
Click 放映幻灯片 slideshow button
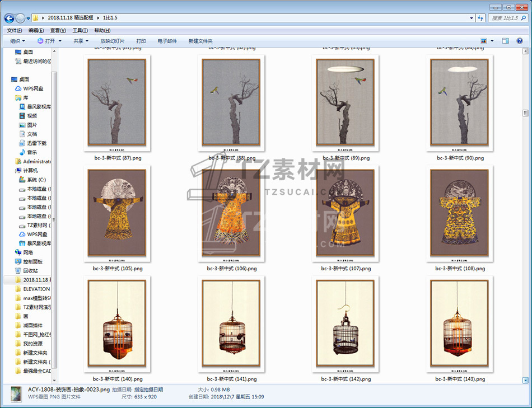[113, 41]
